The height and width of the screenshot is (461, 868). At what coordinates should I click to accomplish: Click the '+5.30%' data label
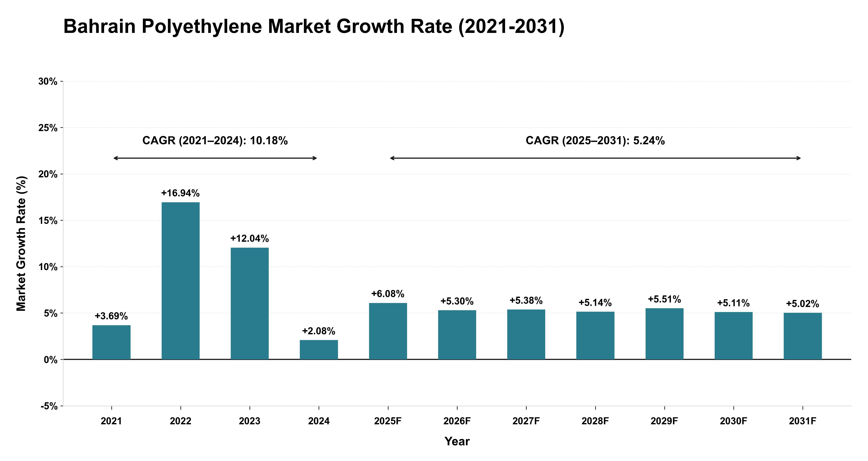pos(457,301)
